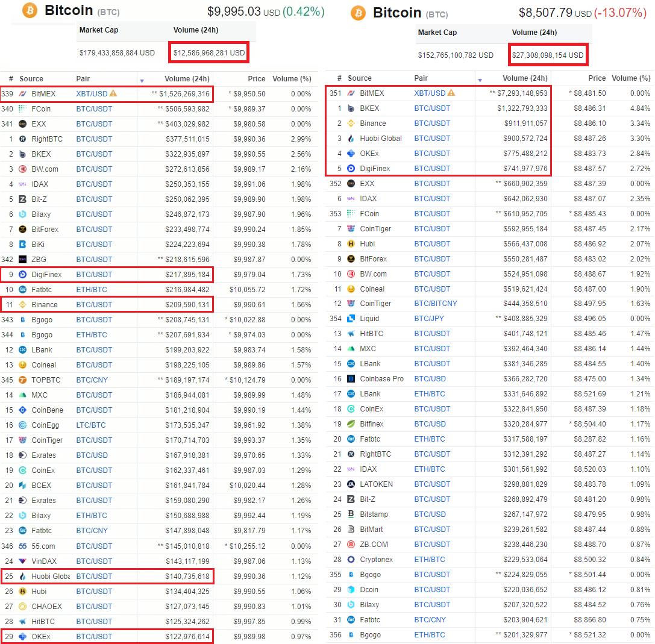
Task: Click the Bitcoin logo beside $9,995.03 price
Action: (x=30, y=10)
